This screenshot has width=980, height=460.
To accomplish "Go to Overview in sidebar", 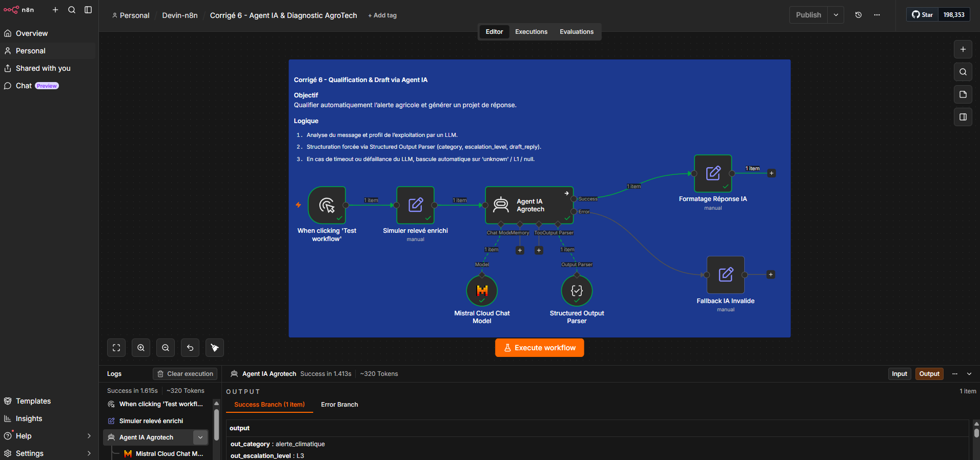I will click(48, 33).
